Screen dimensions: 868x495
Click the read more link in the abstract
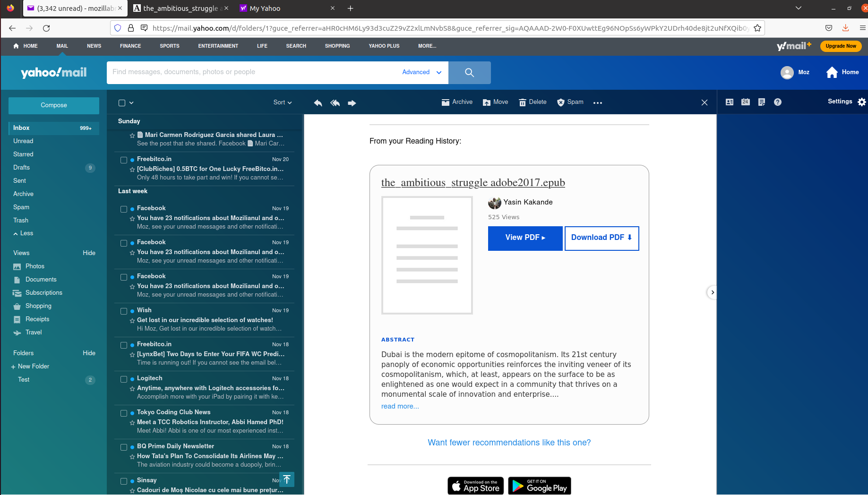click(x=399, y=406)
